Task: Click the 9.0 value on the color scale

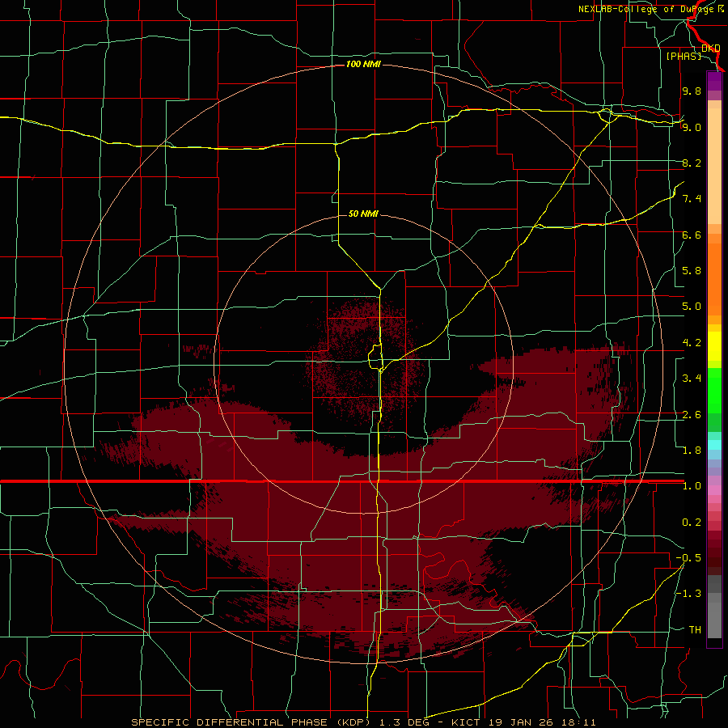Action: click(692, 127)
